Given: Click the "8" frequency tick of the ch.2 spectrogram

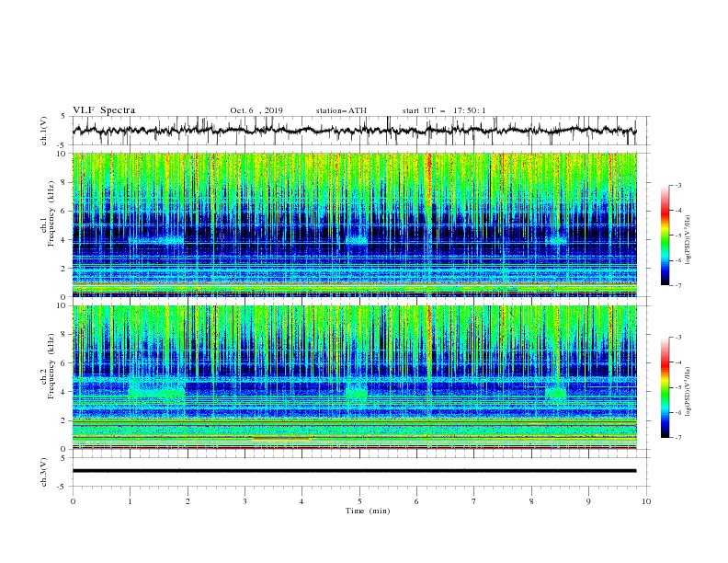Looking at the screenshot, I should point(65,334).
